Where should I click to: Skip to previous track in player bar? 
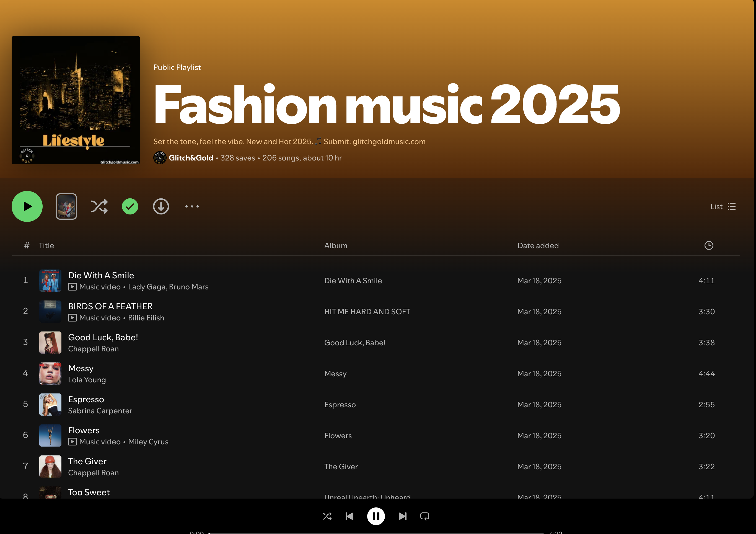click(349, 516)
